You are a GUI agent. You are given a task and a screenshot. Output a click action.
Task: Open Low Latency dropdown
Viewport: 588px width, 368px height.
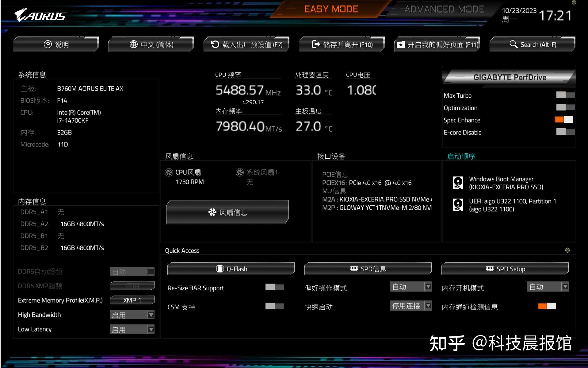click(132, 329)
